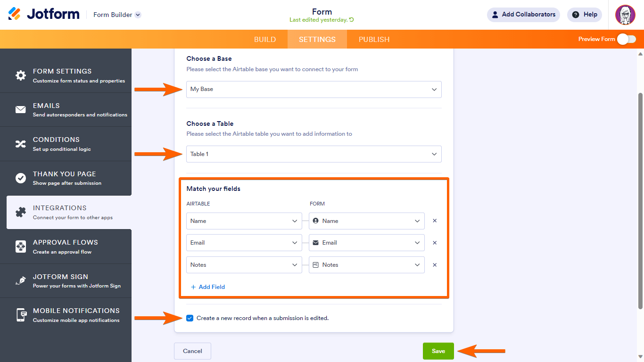Open Form Settings gear icon

point(21,75)
